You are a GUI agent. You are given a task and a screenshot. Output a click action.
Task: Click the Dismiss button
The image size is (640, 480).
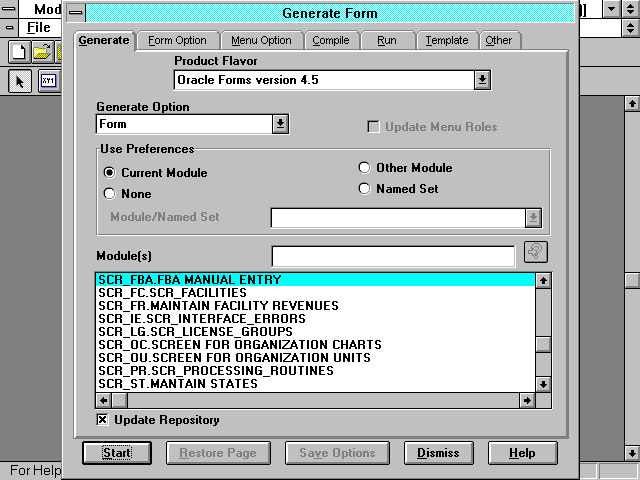(x=438, y=453)
